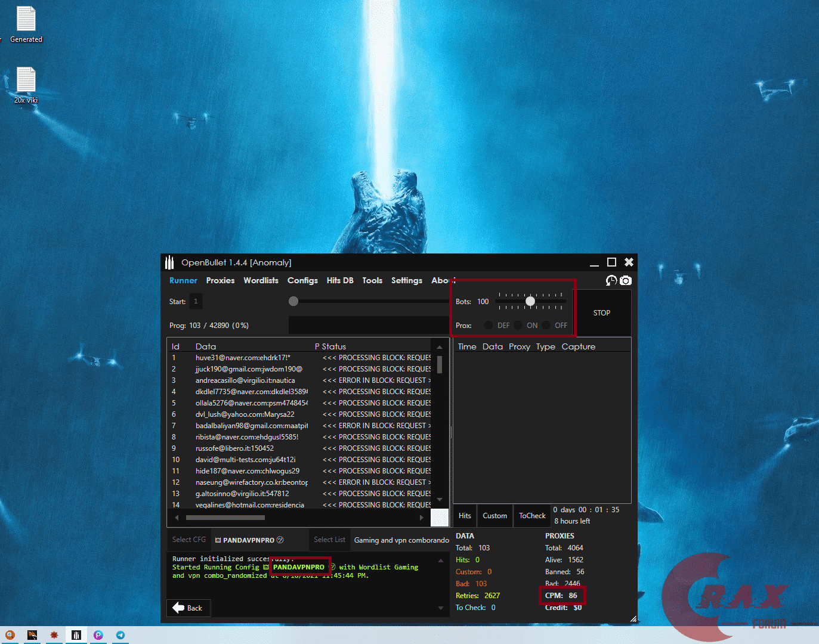Click the OpenBullet icon in the taskbar
The height and width of the screenshot is (644, 819).
76,635
